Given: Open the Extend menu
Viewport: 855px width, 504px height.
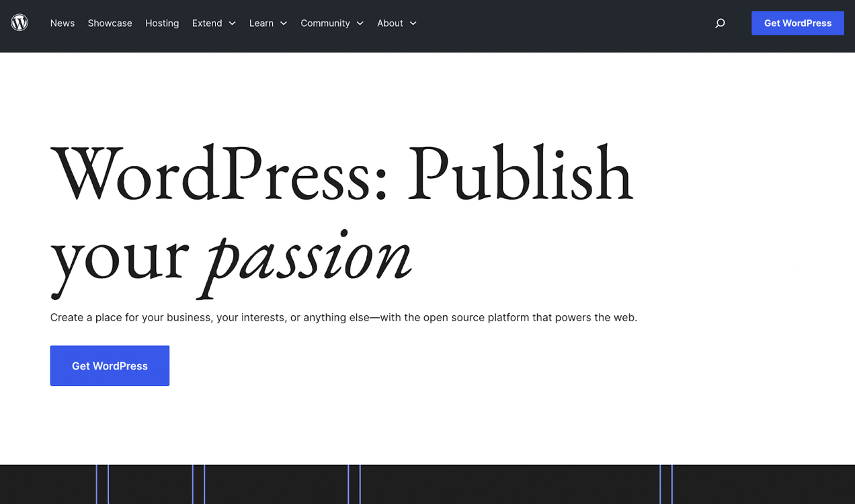Looking at the screenshot, I should click(x=207, y=23).
